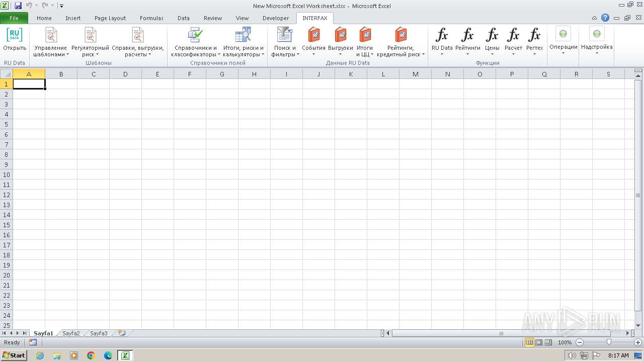Adjust the zoom slider handle

pyautogui.click(x=609, y=342)
